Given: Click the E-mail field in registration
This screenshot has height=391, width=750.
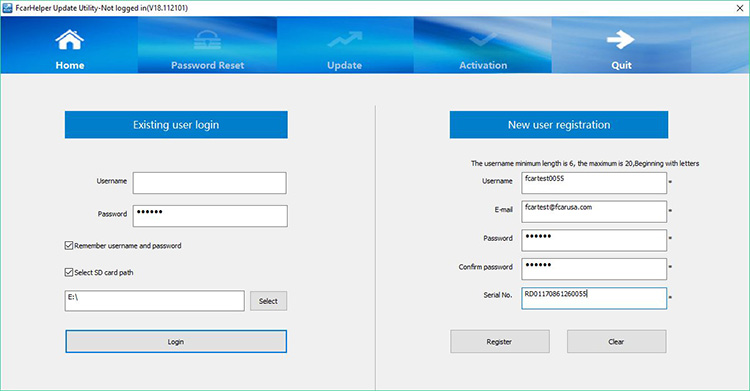Looking at the screenshot, I should pos(594,212).
